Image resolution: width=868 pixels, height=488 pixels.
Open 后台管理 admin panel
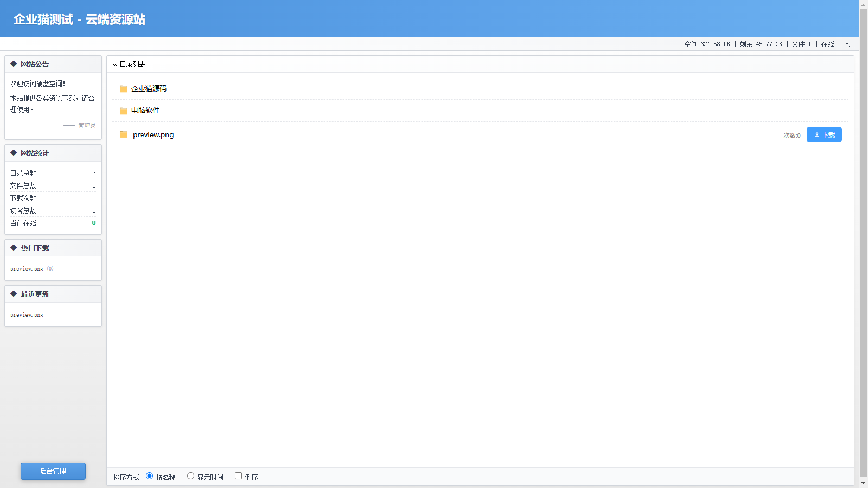click(53, 471)
